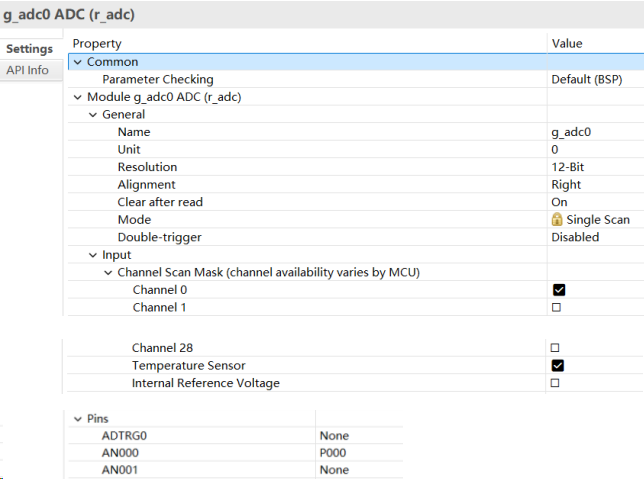Edit the Name value g_adc0
Screen dimensions: 644x486
571,132
